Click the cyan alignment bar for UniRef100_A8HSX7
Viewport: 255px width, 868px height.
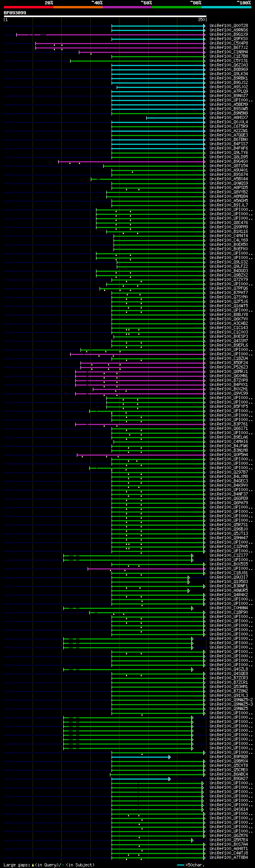click(x=176, y=117)
